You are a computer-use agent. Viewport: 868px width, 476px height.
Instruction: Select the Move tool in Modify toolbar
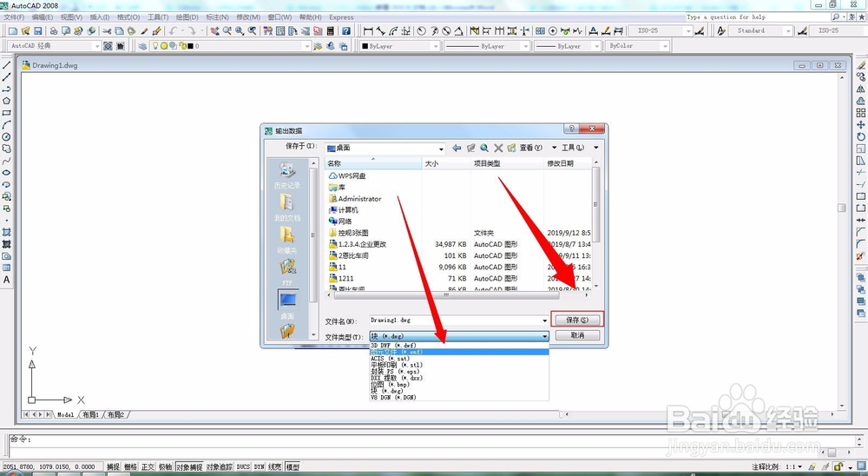[x=861, y=125]
